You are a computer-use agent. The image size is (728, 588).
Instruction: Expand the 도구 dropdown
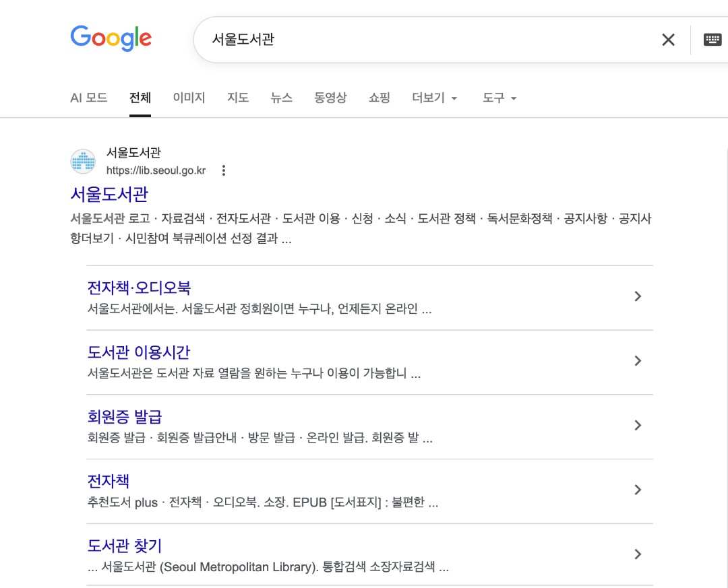click(499, 98)
